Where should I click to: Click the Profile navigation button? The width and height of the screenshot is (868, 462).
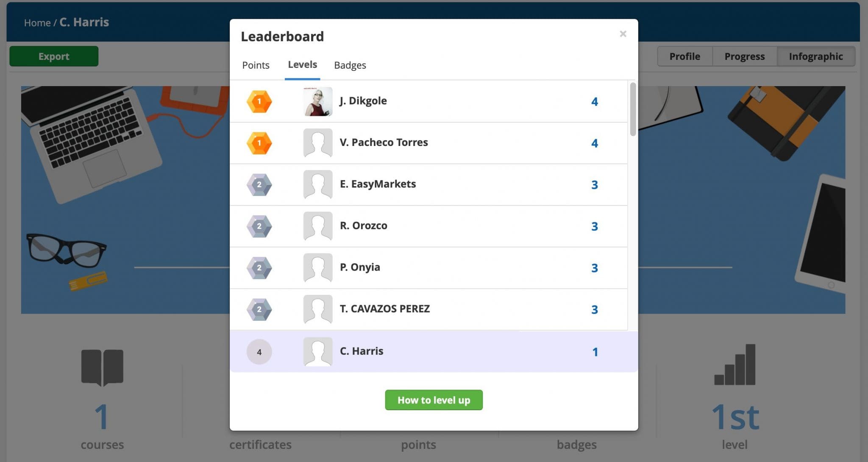(685, 56)
